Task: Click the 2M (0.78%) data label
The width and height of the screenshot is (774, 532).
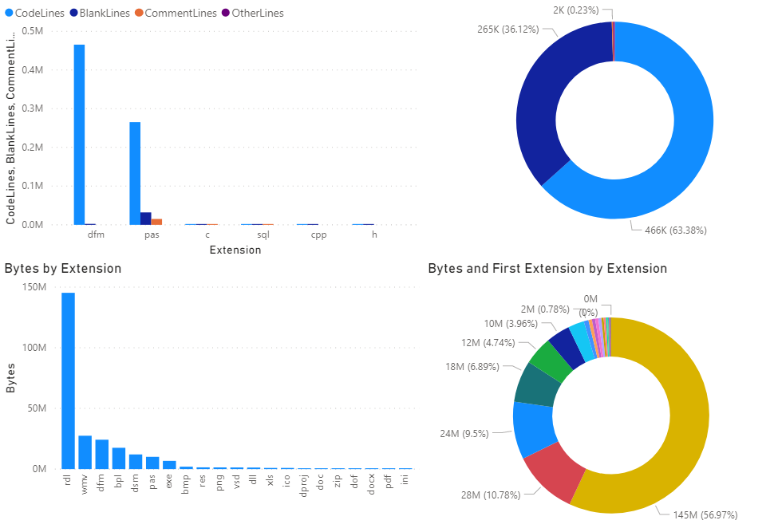Action: click(545, 309)
